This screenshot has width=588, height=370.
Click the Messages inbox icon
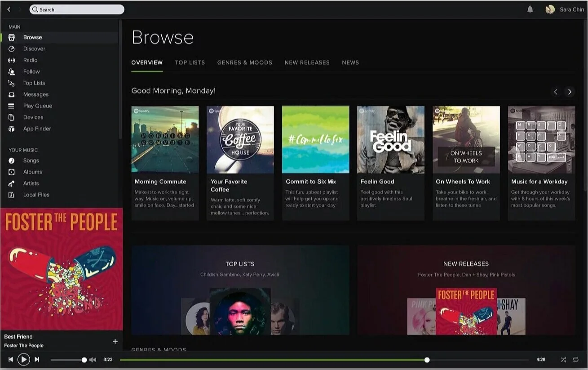coord(12,94)
